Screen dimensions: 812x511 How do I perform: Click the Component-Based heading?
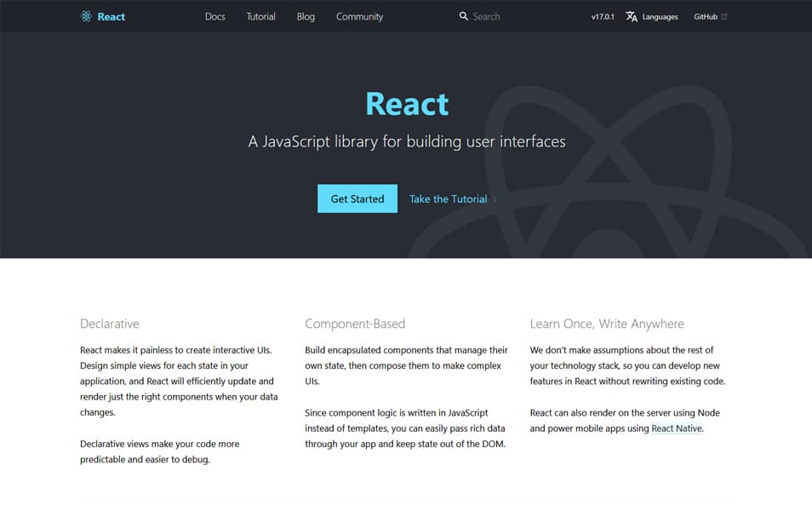click(x=355, y=324)
